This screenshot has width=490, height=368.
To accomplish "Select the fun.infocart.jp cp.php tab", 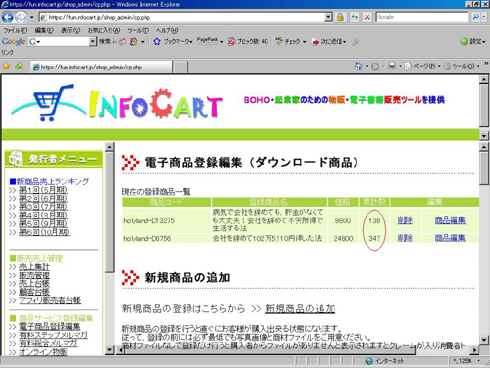I will pyautogui.click(x=101, y=67).
